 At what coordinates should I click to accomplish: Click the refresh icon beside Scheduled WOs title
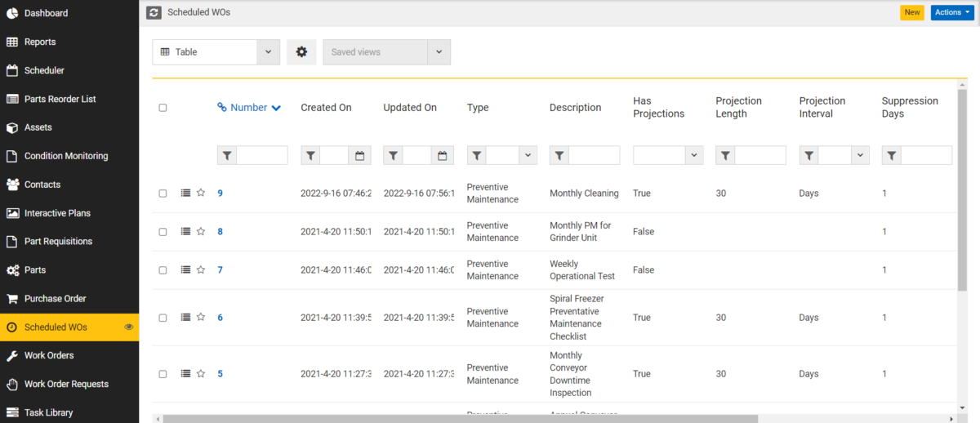(154, 12)
